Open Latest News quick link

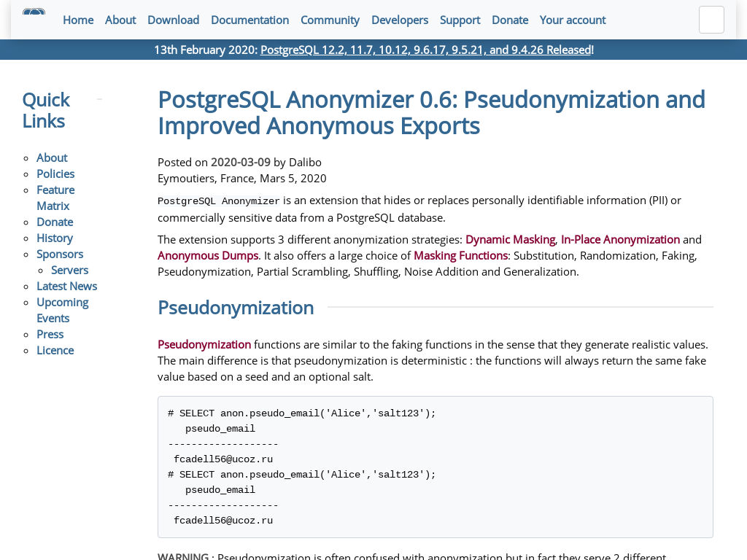[x=66, y=286]
